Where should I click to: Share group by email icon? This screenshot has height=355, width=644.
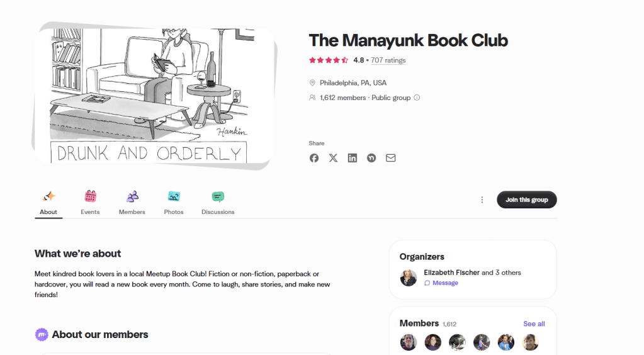tap(390, 158)
